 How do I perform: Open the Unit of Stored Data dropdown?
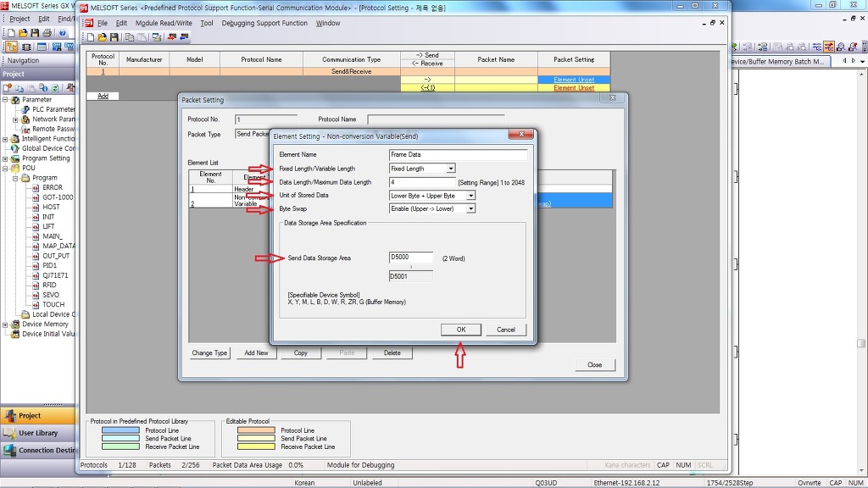[x=470, y=196]
